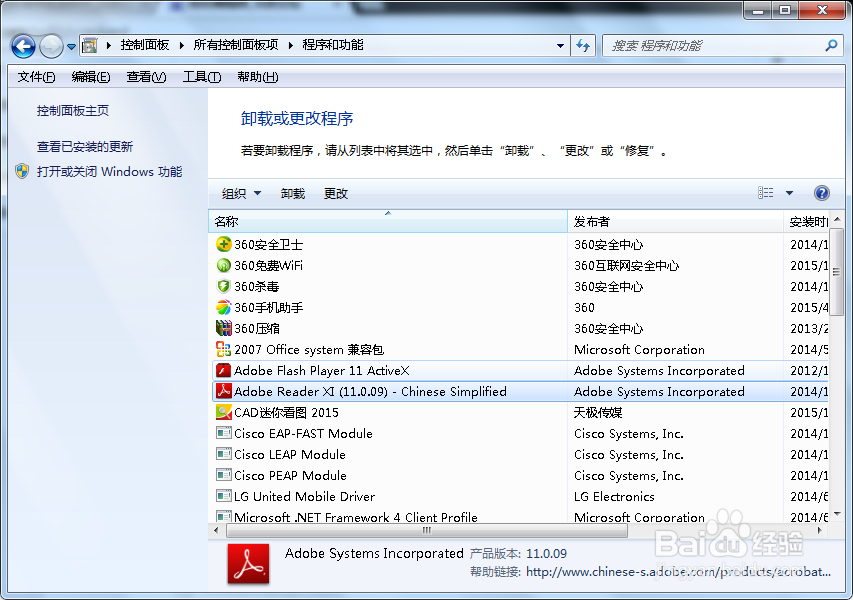Refresh the Programs and Features list
853x600 pixels.
pyautogui.click(x=583, y=46)
